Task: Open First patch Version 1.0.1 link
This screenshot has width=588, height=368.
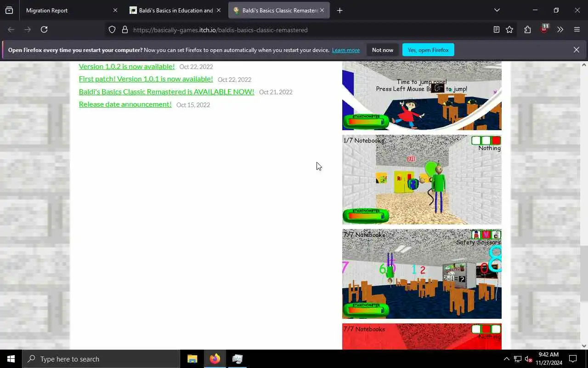Action: point(146,79)
